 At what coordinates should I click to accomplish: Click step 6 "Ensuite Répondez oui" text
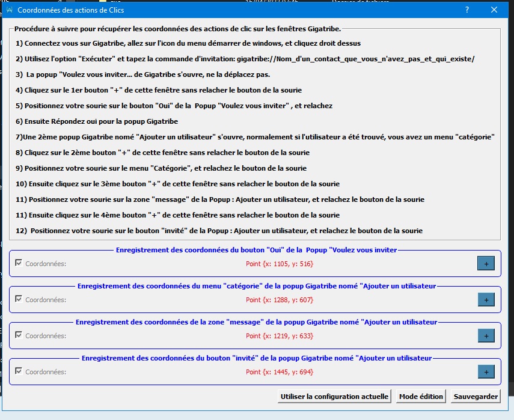pos(97,121)
